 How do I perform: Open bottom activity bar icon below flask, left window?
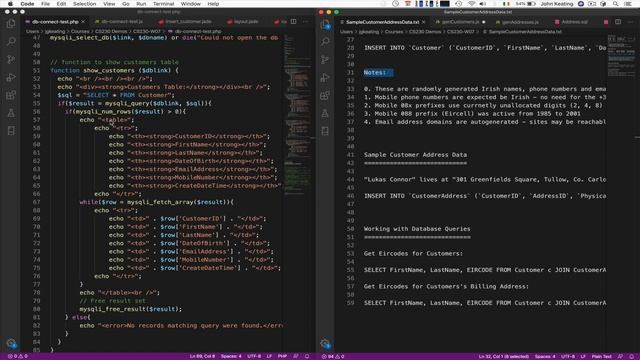point(11,131)
